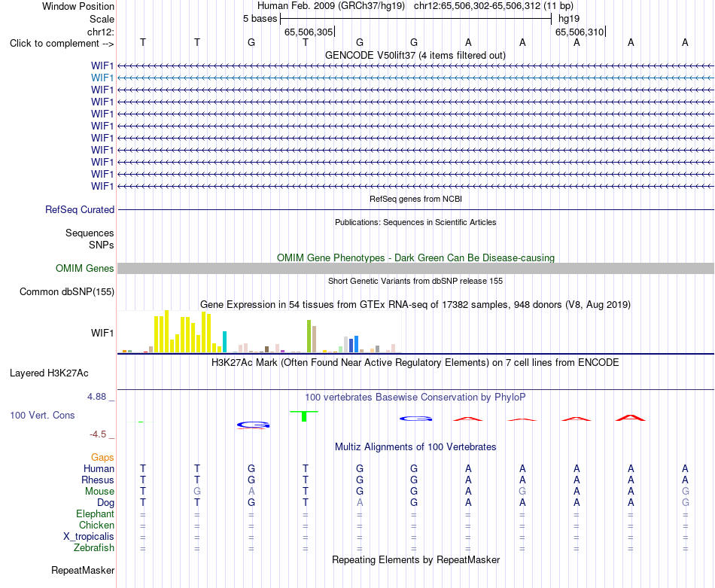Select the 65,506,305 position marker

point(309,32)
